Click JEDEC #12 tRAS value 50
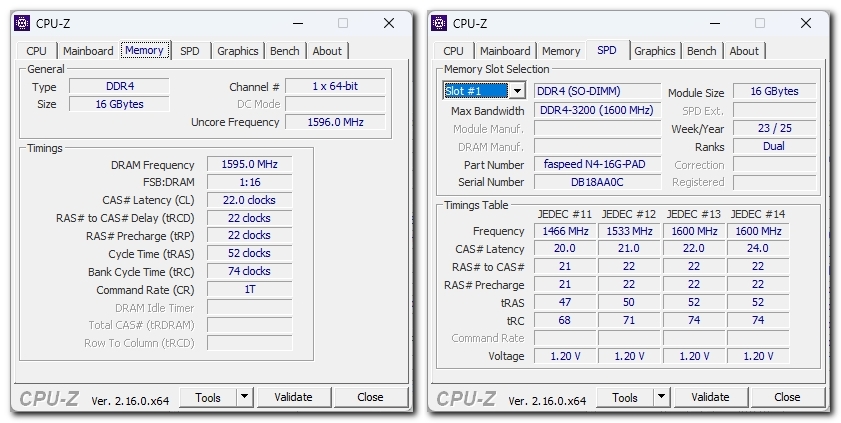 (630, 302)
